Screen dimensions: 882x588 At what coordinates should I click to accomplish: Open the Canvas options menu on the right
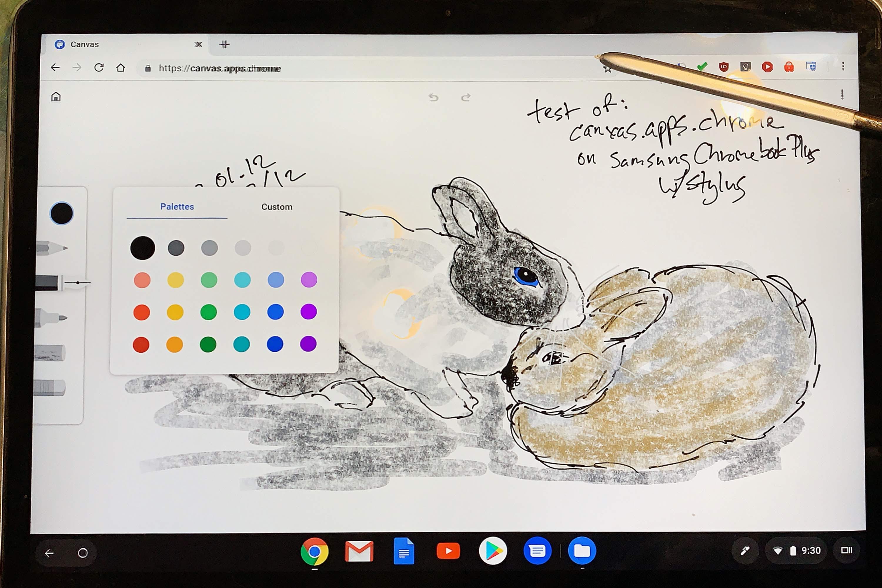(843, 94)
